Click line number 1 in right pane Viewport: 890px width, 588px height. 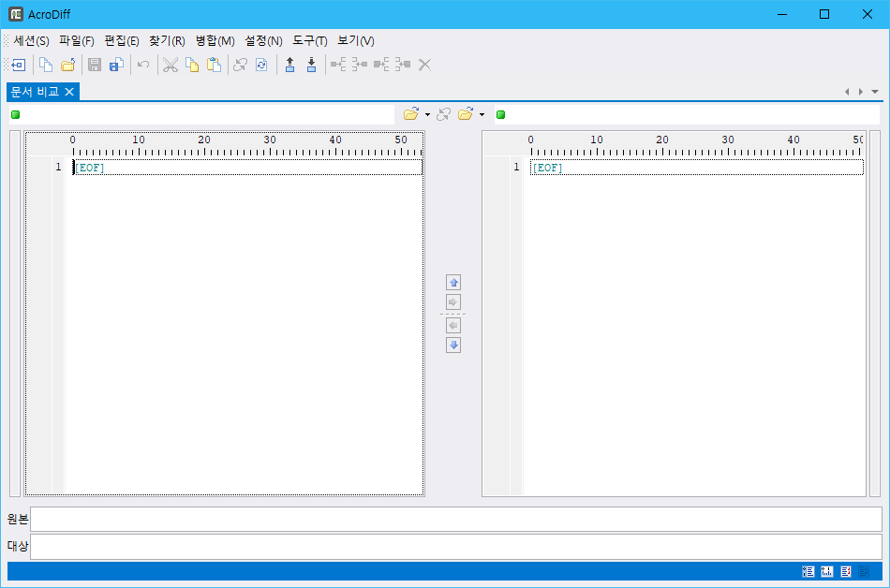coord(516,168)
